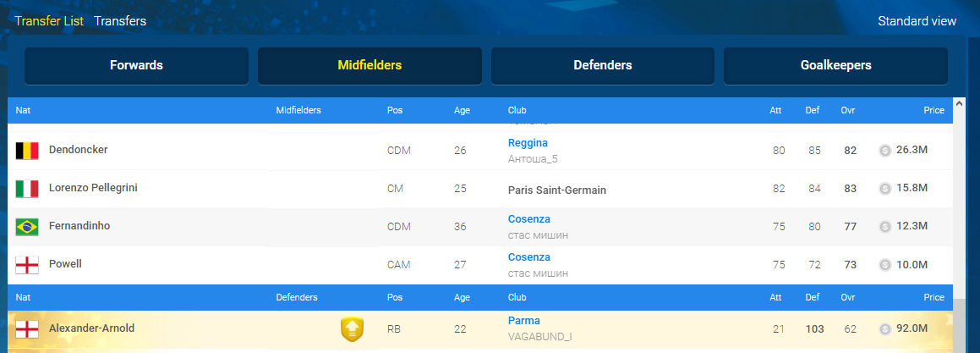Screen dimensions: 980x353
Task: Click the coin icon beside 92.0M price
Action: (885, 329)
